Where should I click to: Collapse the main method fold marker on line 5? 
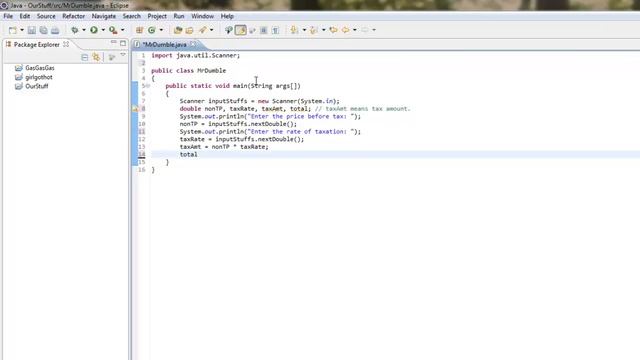click(149, 86)
